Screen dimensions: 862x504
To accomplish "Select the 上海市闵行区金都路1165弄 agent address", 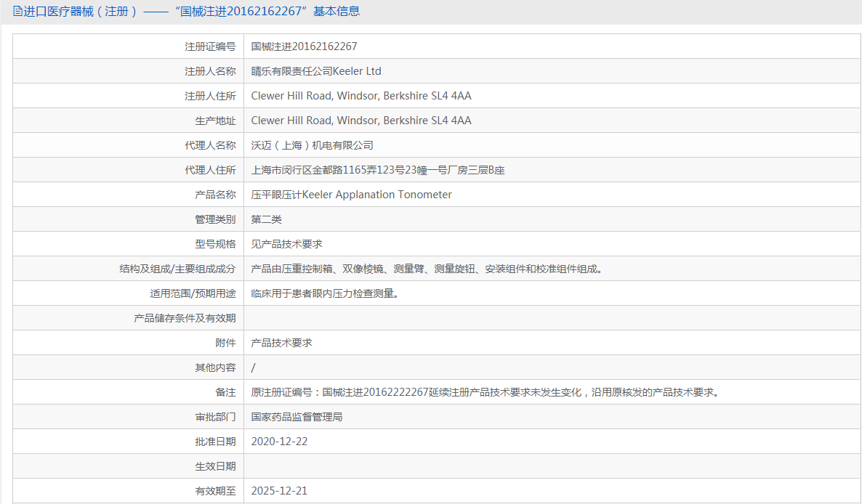I will point(378,170).
